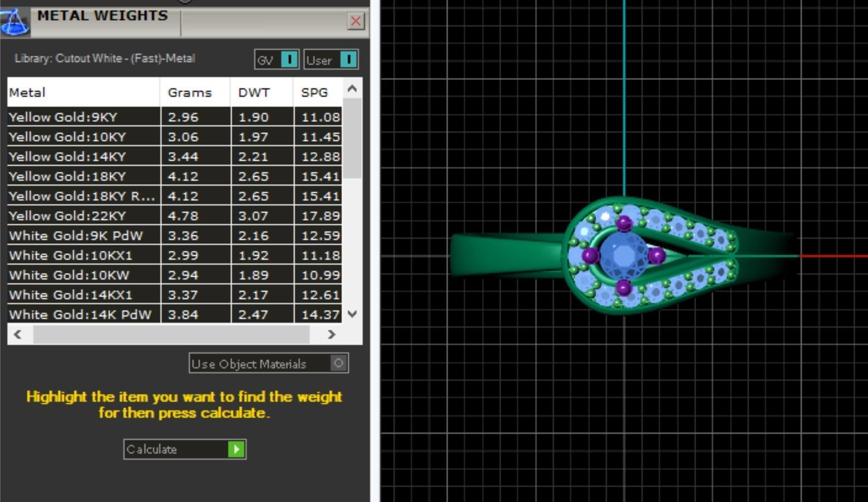
Task: Click the 1.92 DWT value
Action: 254,255
